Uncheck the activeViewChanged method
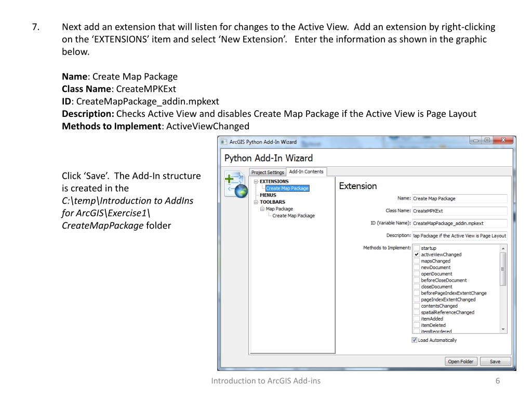The image size is (532, 399). (416, 255)
